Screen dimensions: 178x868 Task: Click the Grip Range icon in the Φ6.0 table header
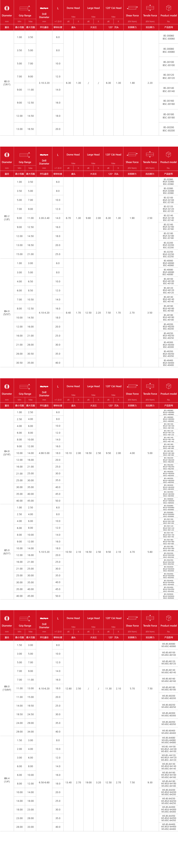tap(25, 618)
